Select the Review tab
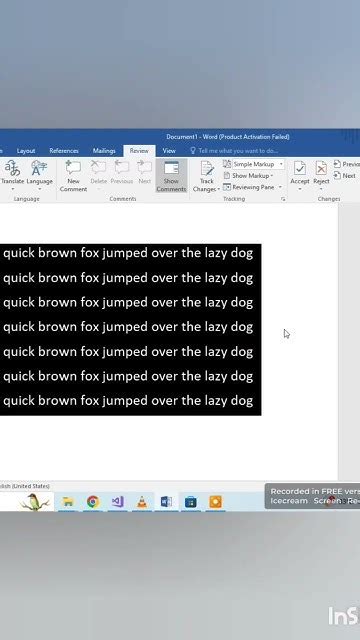The width and height of the screenshot is (360, 640). (x=139, y=151)
